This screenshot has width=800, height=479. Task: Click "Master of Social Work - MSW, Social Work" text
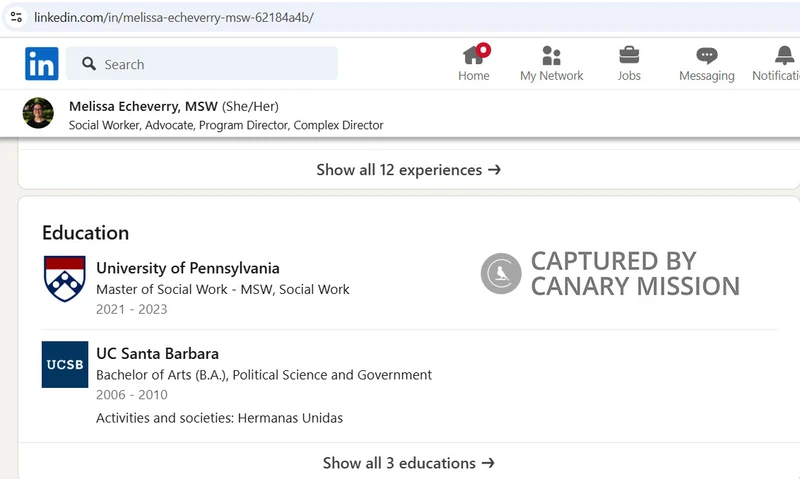pyautogui.click(x=223, y=289)
